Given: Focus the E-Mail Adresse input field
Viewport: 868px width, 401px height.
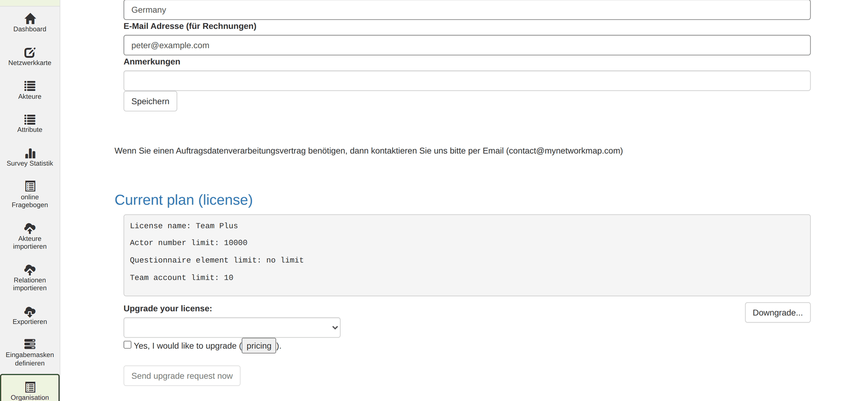Looking at the screenshot, I should 467,45.
